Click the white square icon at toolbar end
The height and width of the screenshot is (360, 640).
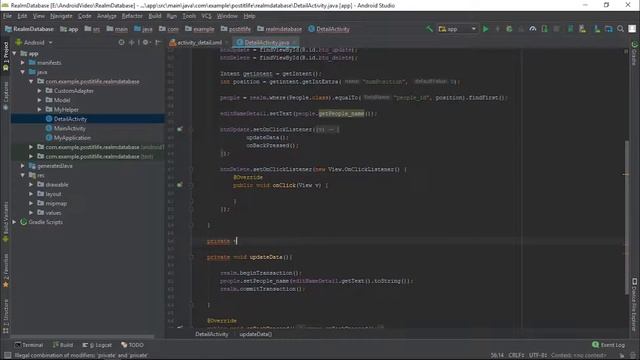(x=632, y=29)
